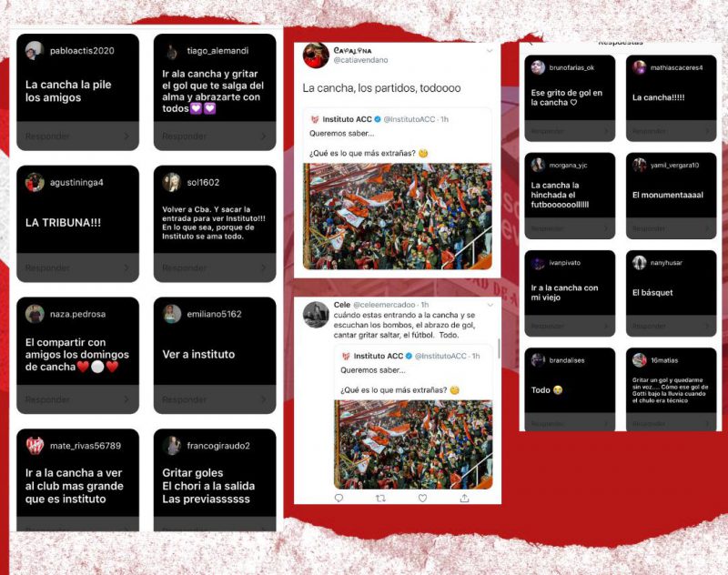Expand the chevron menu on Catalina's tweet
728x575 pixels.
[x=490, y=51]
